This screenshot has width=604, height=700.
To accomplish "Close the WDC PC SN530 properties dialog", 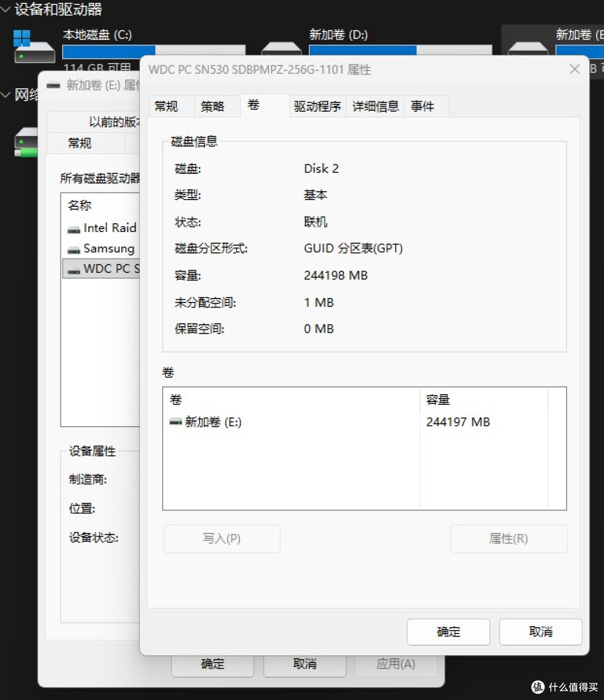I will (x=575, y=69).
